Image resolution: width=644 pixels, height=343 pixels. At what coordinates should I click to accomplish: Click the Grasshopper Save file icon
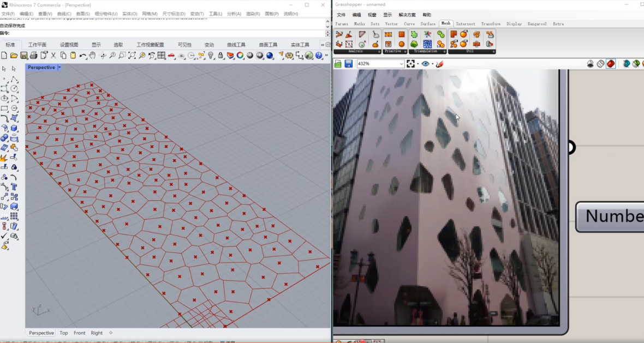pos(348,64)
